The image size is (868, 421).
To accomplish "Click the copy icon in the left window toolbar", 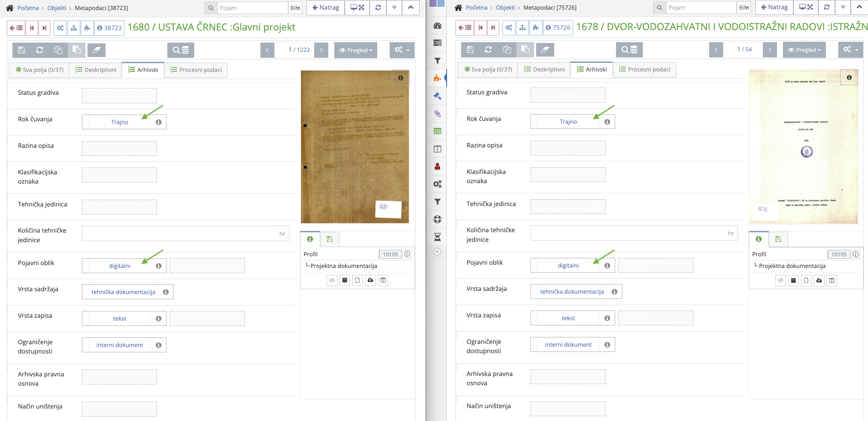I will 58,50.
